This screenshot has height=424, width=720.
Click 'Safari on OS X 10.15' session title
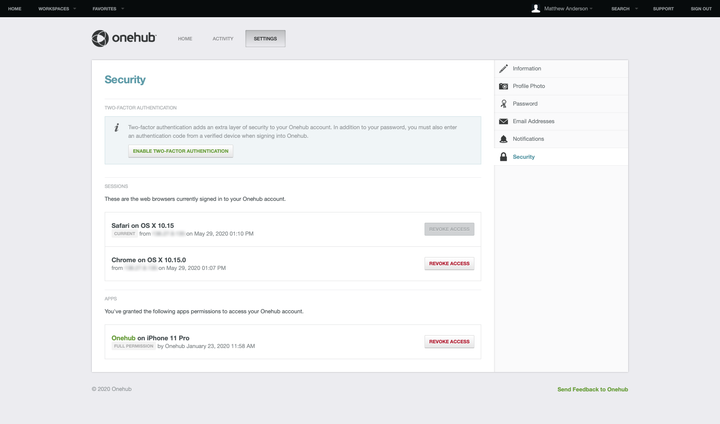click(143, 226)
